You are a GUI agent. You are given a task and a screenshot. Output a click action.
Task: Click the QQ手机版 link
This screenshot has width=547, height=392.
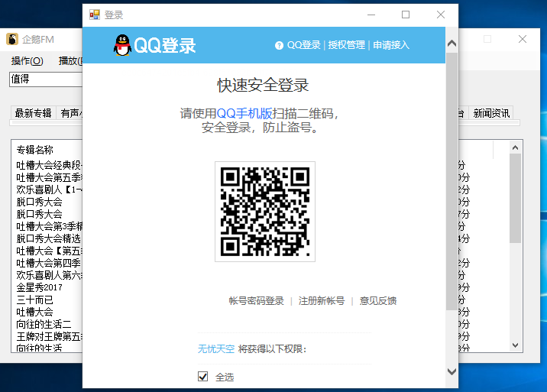coord(244,113)
